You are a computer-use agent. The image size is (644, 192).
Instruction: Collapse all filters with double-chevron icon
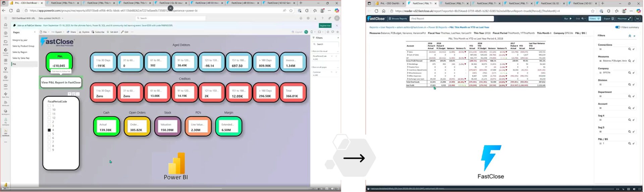click(x=630, y=36)
